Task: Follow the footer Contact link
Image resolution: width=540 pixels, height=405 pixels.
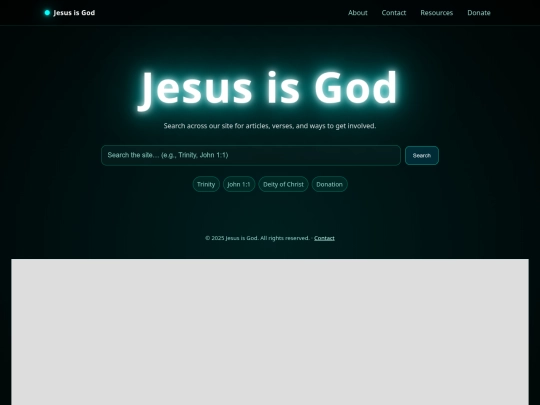Action: coord(324,238)
